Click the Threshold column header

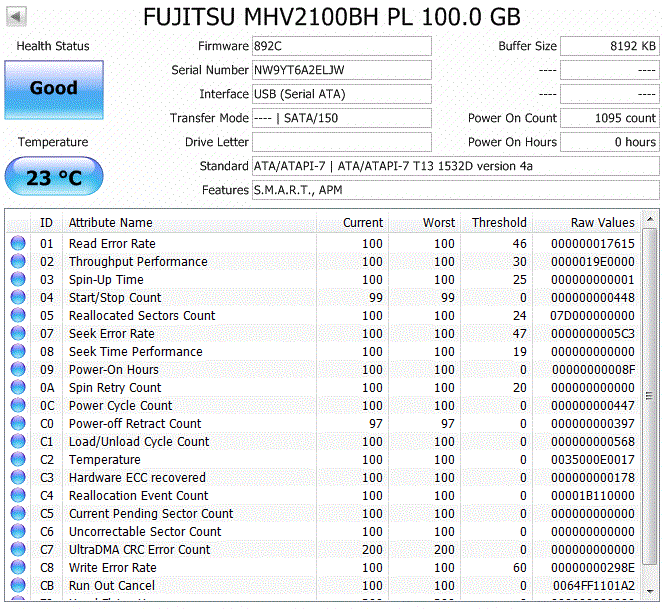[x=497, y=223]
